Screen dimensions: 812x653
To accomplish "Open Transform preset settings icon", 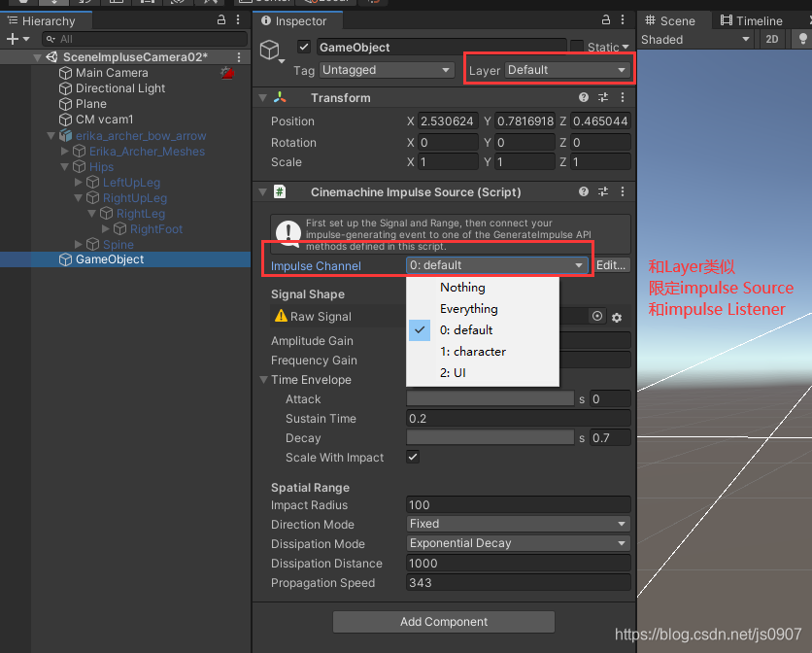I will [x=603, y=97].
